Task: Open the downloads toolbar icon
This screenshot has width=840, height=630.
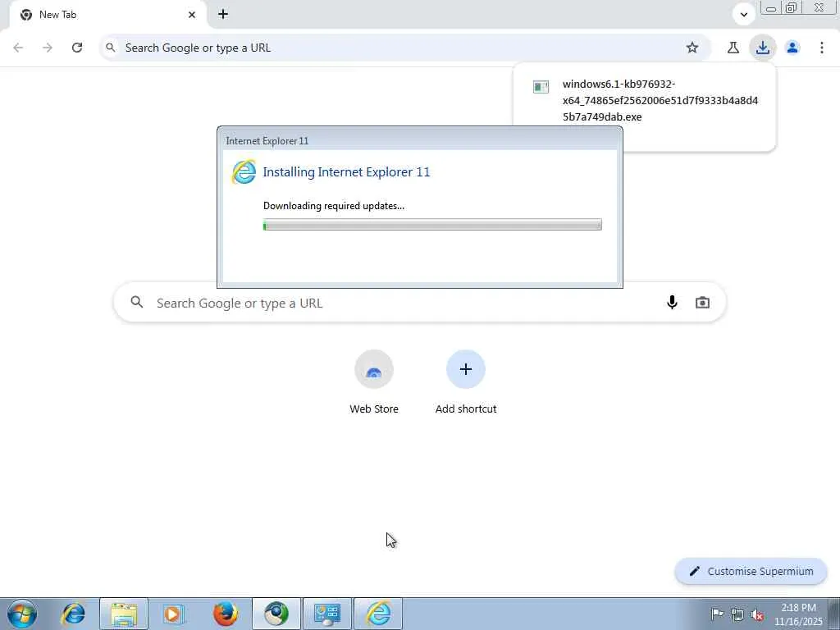Action: click(762, 48)
